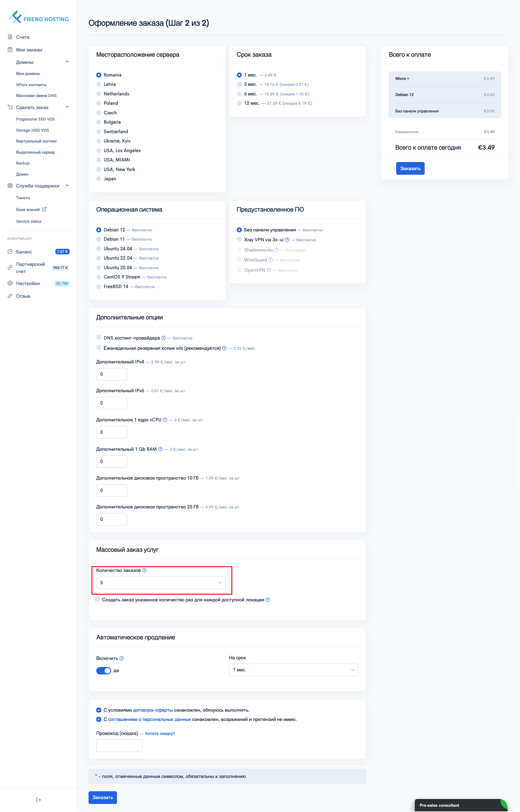The image size is (520, 812).
Task: Open Whois контакты in sidebar
Action: 31,85
